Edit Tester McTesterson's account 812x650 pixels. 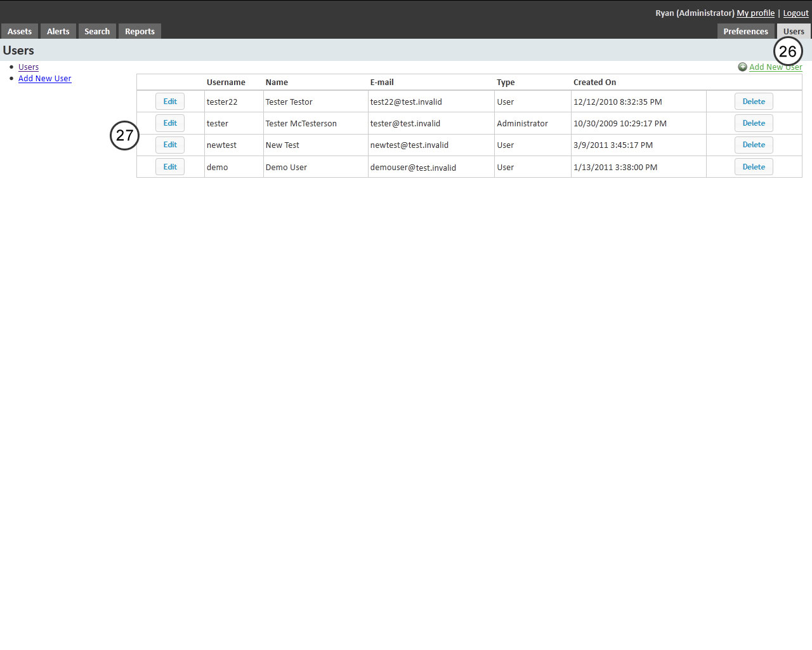click(169, 123)
